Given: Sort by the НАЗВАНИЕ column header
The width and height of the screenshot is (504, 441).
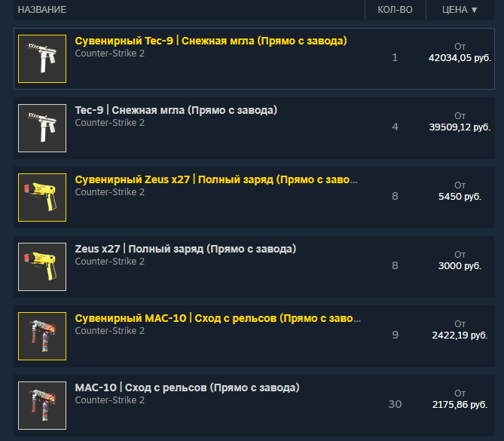Looking at the screenshot, I should [42, 10].
